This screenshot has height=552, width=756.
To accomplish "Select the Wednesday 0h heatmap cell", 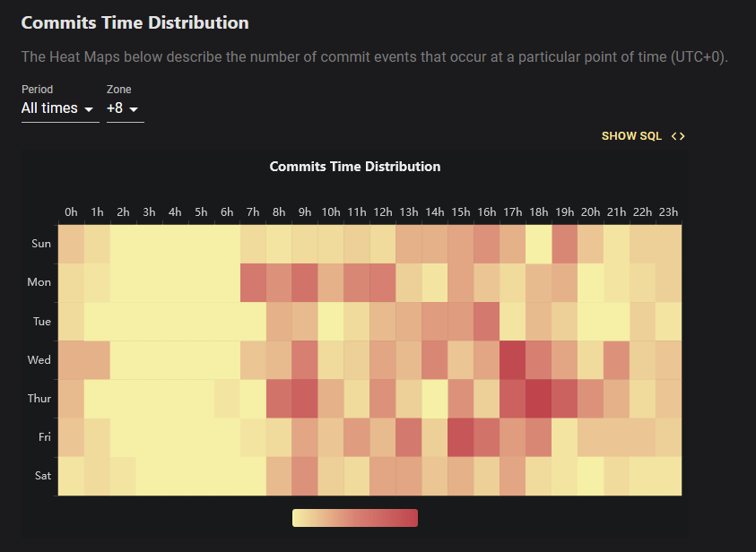I will click(x=72, y=360).
